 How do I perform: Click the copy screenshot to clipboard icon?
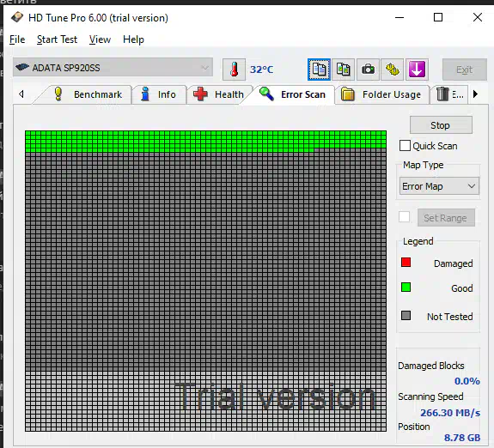click(343, 70)
